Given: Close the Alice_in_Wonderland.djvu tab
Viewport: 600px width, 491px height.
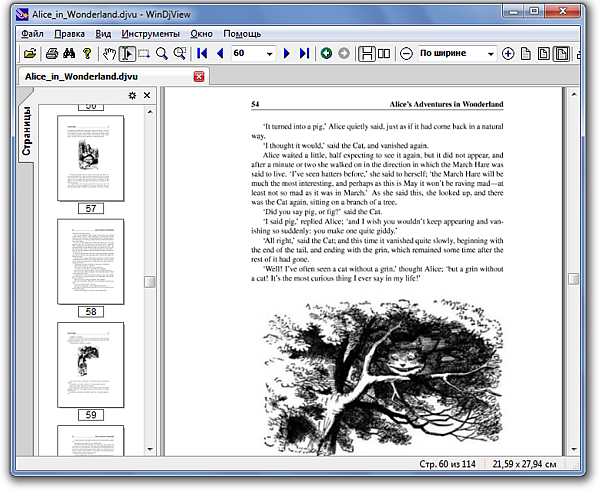Looking at the screenshot, I should point(199,76).
